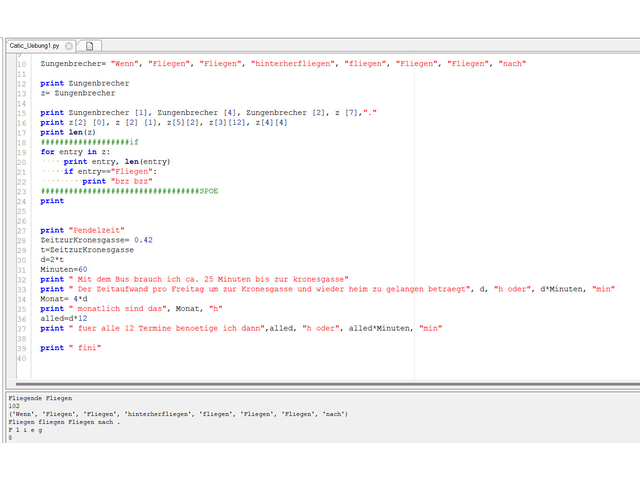Click the "hinterherfliegen" string on line 10

point(293,64)
